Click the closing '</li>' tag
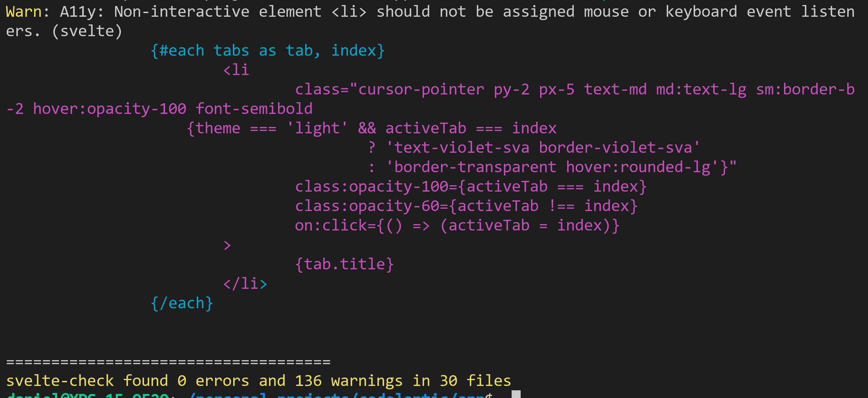The image size is (868, 398). click(x=245, y=283)
